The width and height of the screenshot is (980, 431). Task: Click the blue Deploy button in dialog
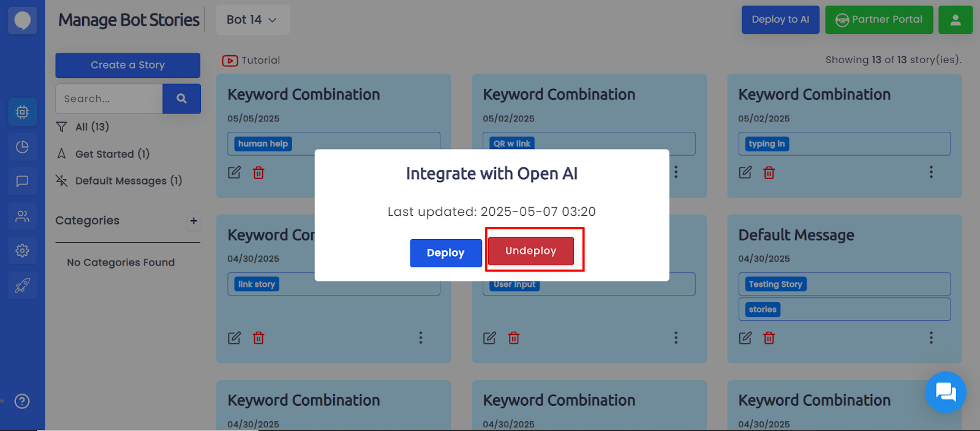[446, 253]
